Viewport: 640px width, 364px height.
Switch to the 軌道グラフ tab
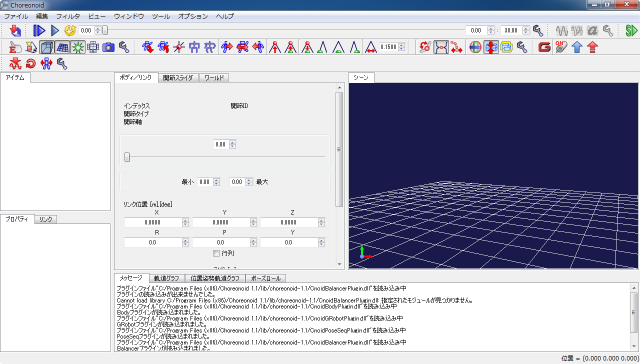(x=167, y=278)
